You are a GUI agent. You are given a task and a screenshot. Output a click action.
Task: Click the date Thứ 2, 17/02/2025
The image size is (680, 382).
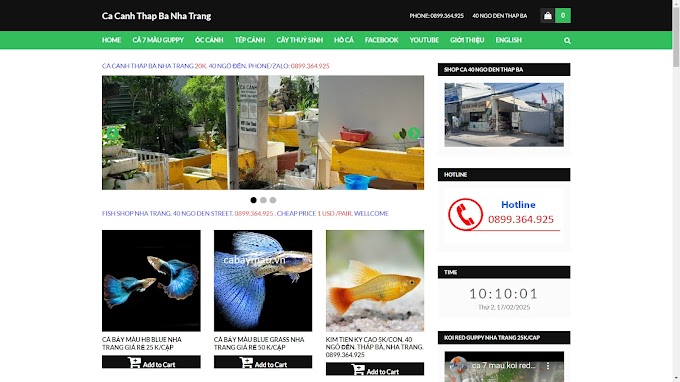coord(504,307)
